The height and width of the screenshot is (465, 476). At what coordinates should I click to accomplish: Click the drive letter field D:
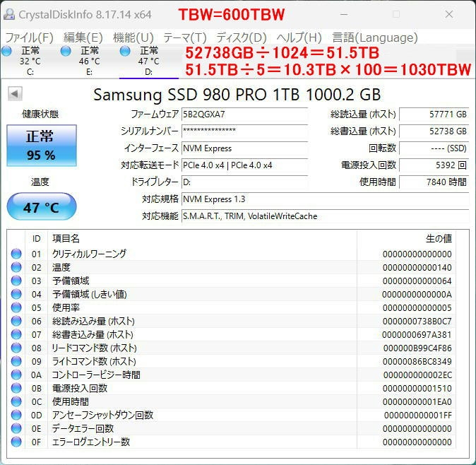click(244, 182)
